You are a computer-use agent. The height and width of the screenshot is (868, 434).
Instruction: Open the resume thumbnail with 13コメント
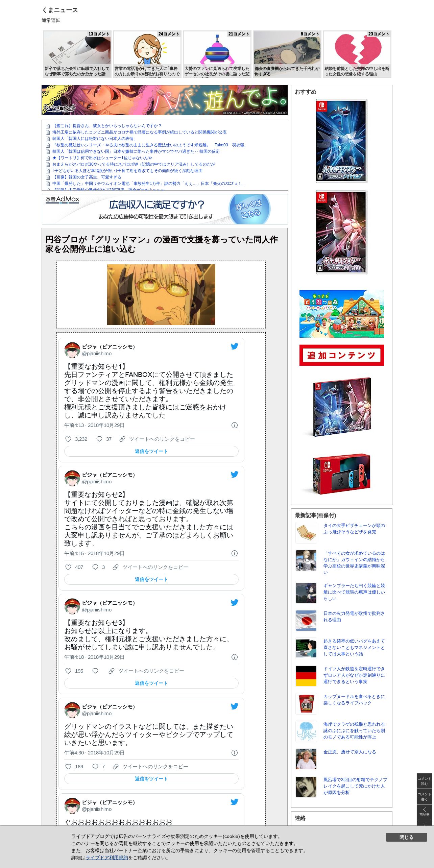tap(77, 54)
